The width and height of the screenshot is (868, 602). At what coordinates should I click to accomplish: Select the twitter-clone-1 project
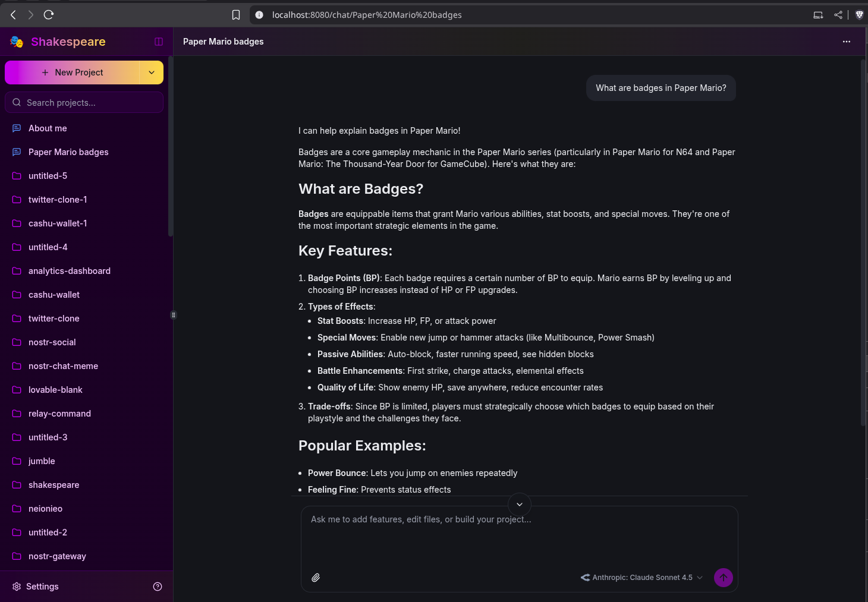pos(58,200)
